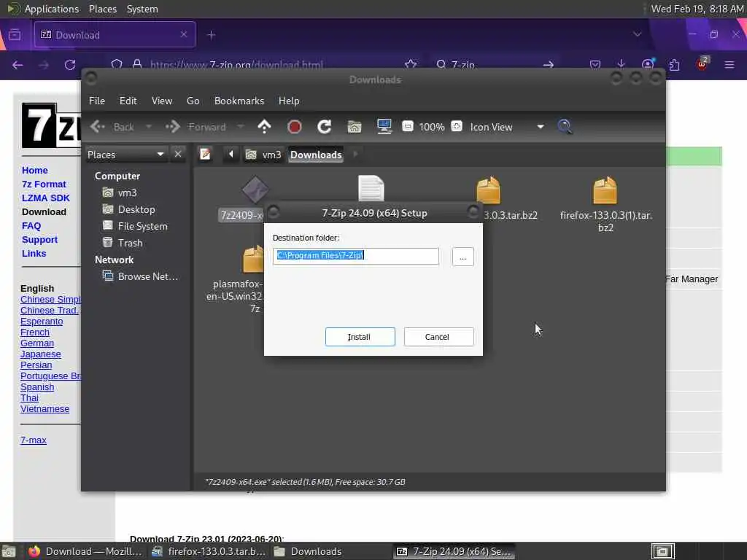The height and width of the screenshot is (560, 747).
Task: Select the firefox-133.0.3(1).tar.bz2 archive
Action: (x=605, y=190)
